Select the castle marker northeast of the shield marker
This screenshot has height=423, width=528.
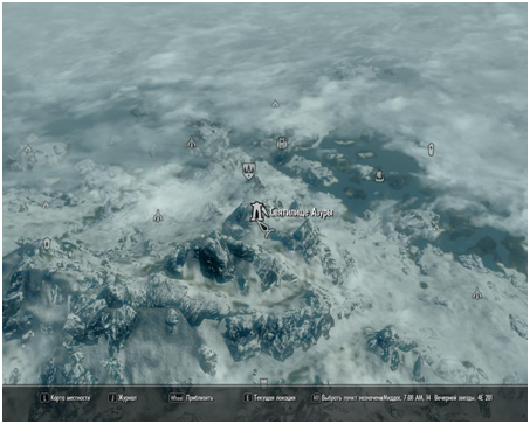click(282, 143)
